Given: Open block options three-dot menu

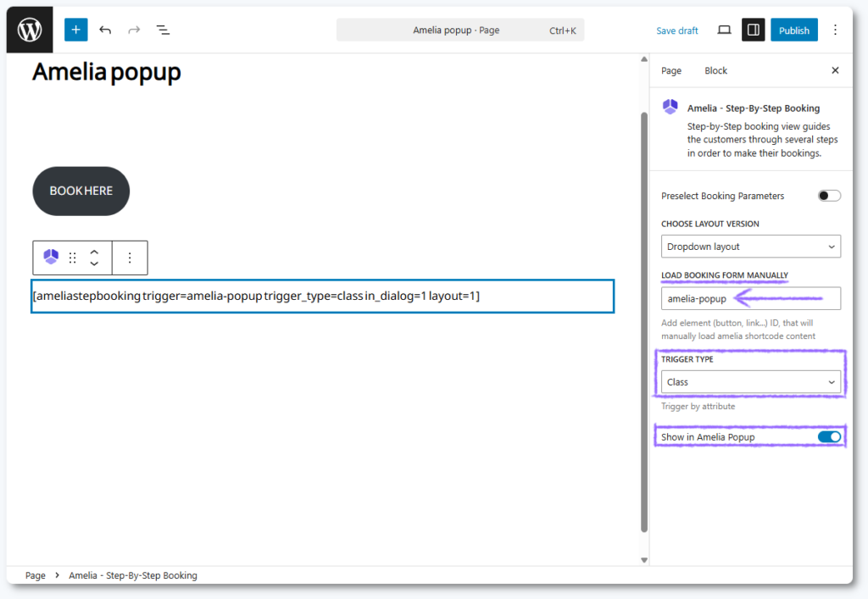Looking at the screenshot, I should pos(130,258).
